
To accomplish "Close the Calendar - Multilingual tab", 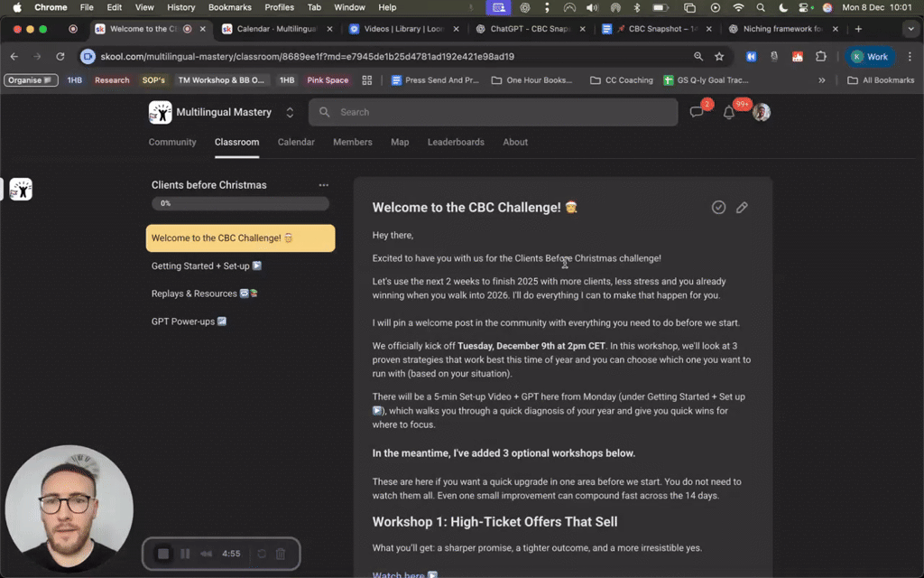I will (x=329, y=29).
